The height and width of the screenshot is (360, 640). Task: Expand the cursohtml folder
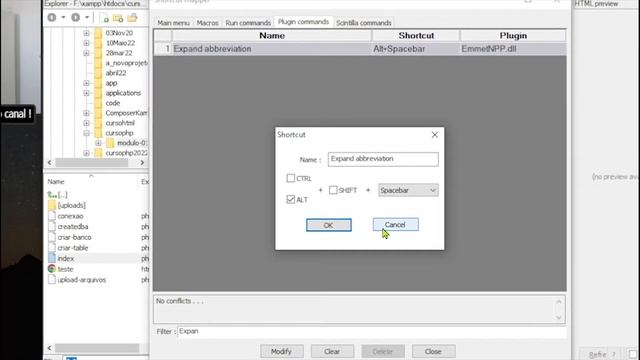[86, 123]
